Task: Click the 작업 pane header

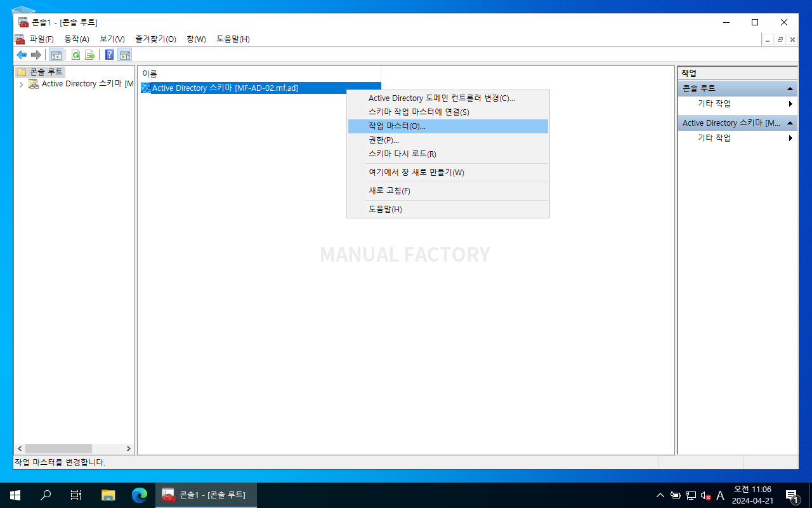Action: tap(738, 73)
